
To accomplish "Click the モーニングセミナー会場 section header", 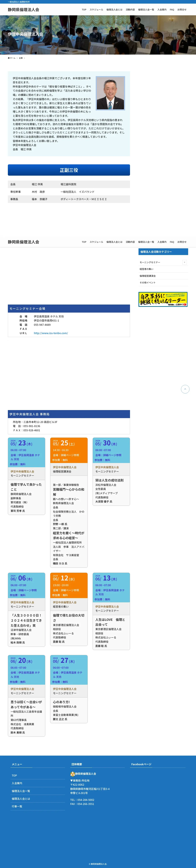I will click(69, 309).
